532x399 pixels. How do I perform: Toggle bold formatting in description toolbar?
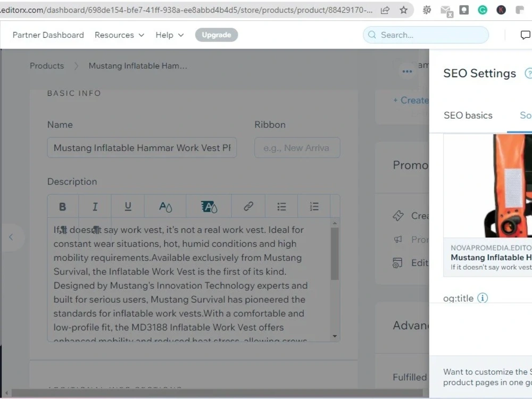click(x=63, y=206)
